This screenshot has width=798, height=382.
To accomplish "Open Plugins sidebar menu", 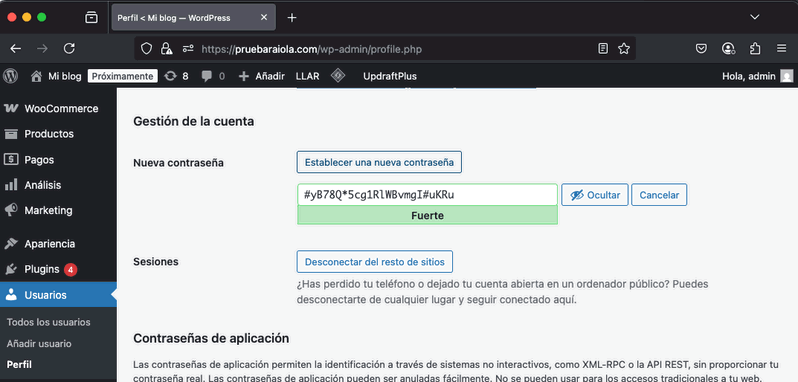I will [x=58, y=269].
